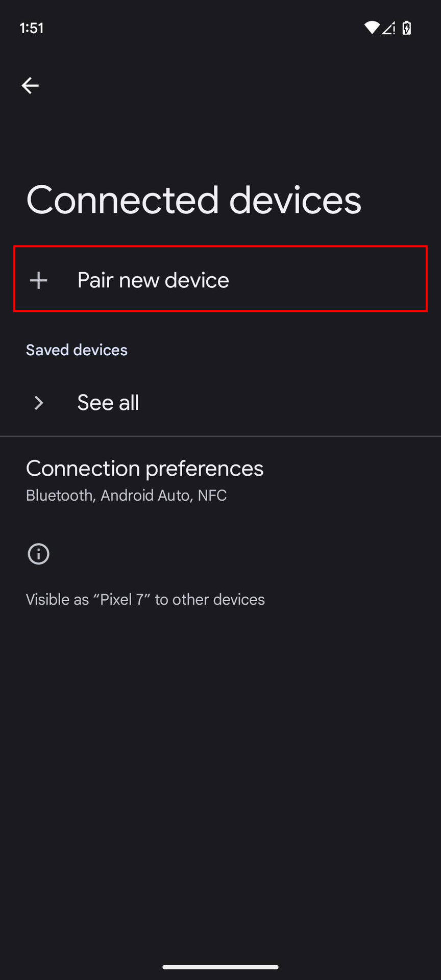The image size is (441, 980).
Task: Tap the Connected devices page title
Action: point(194,200)
